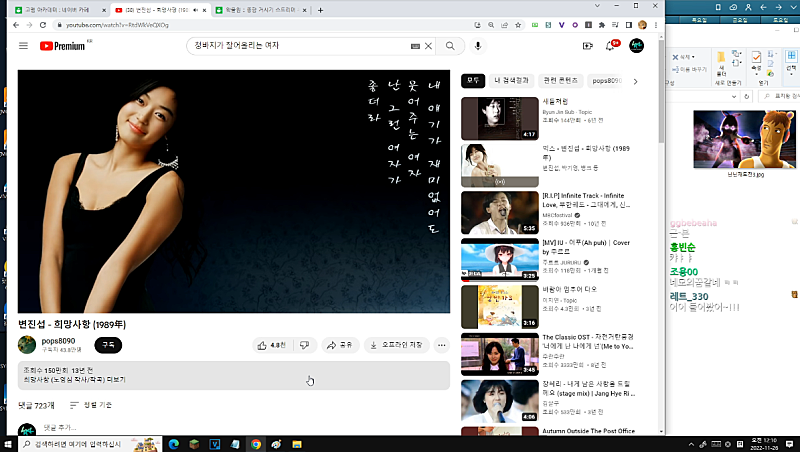Refresh the File Explorer folder view
Screen dimensions: 800x452
point(747,96)
